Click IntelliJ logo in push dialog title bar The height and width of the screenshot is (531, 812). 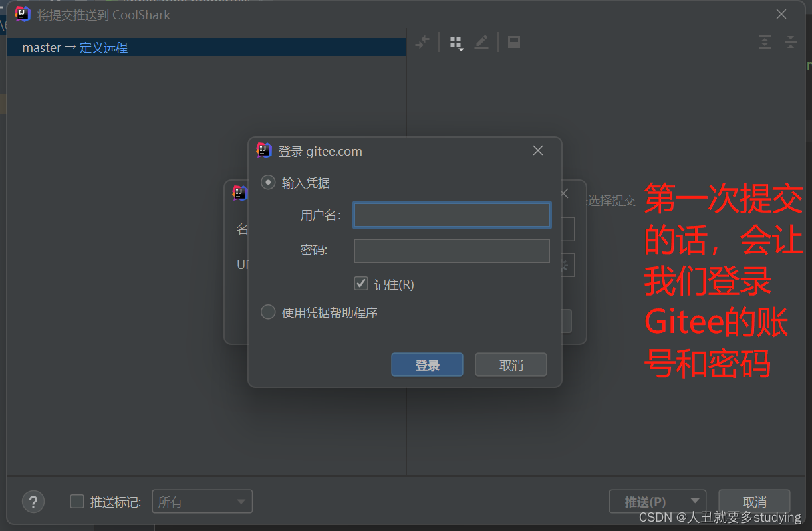23,14
